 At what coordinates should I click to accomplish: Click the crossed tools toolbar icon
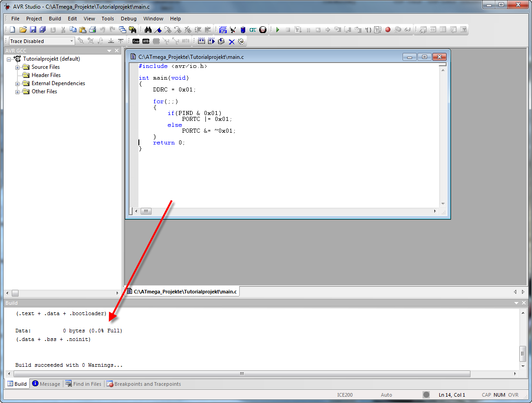coord(233,30)
